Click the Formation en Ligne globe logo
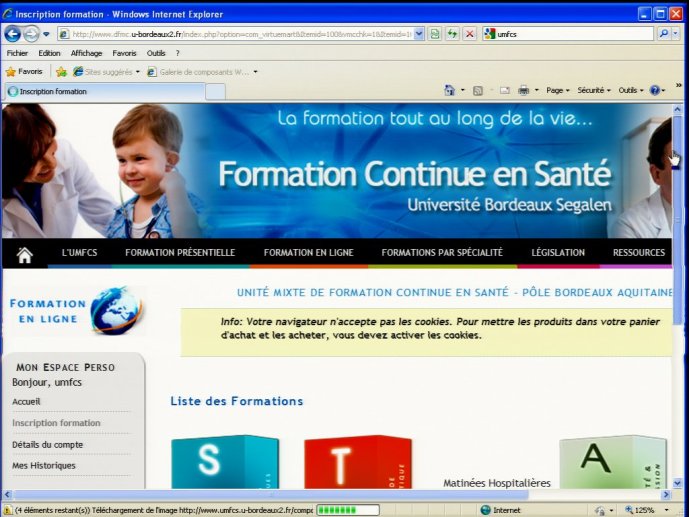Viewport: 689px width, 517px height. coord(77,311)
